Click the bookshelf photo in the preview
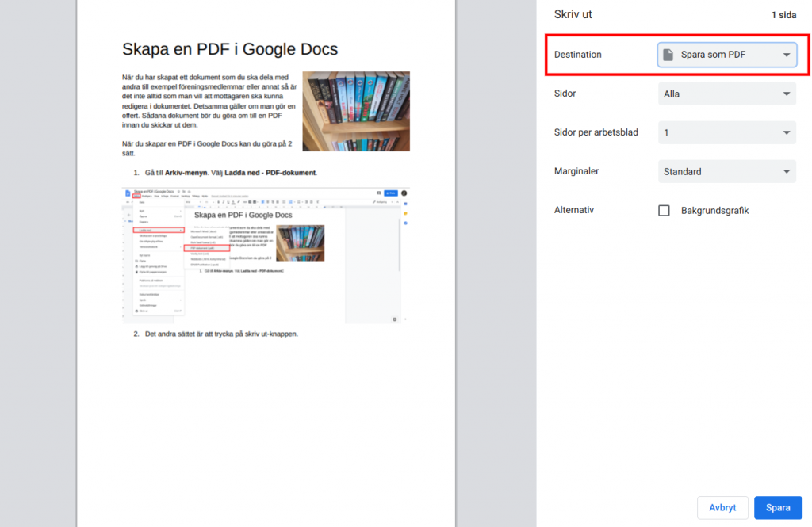This screenshot has height=527, width=812. [356, 111]
